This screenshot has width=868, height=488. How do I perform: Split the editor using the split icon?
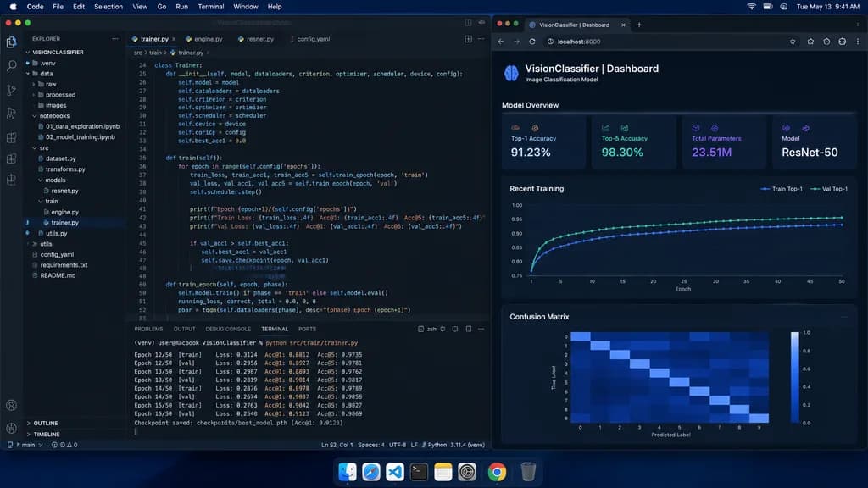click(x=468, y=39)
